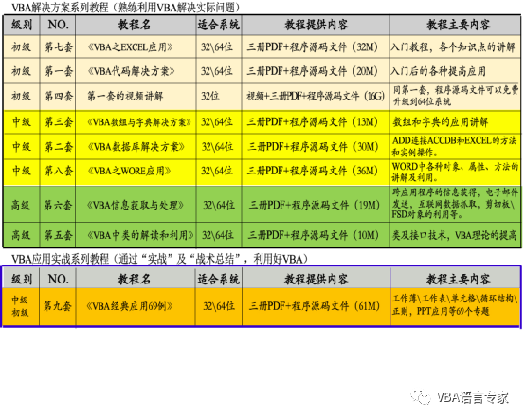Click the 教程提供内容 header in top table
Screen dimensions: 525x420
pos(316,25)
